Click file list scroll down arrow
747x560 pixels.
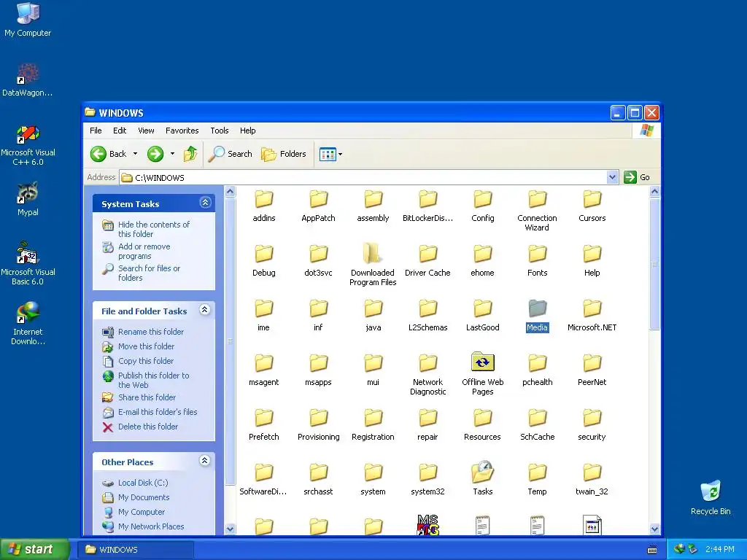coord(654,529)
